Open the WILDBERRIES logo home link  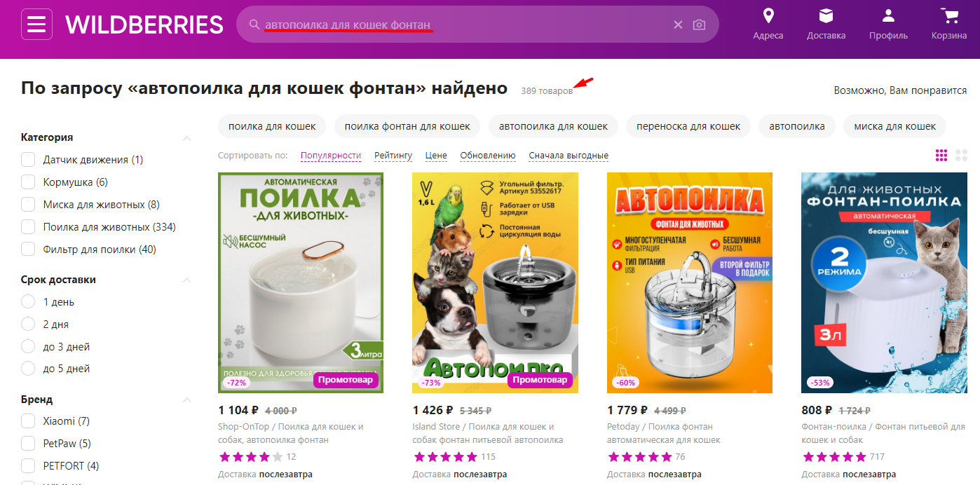pyautogui.click(x=144, y=25)
